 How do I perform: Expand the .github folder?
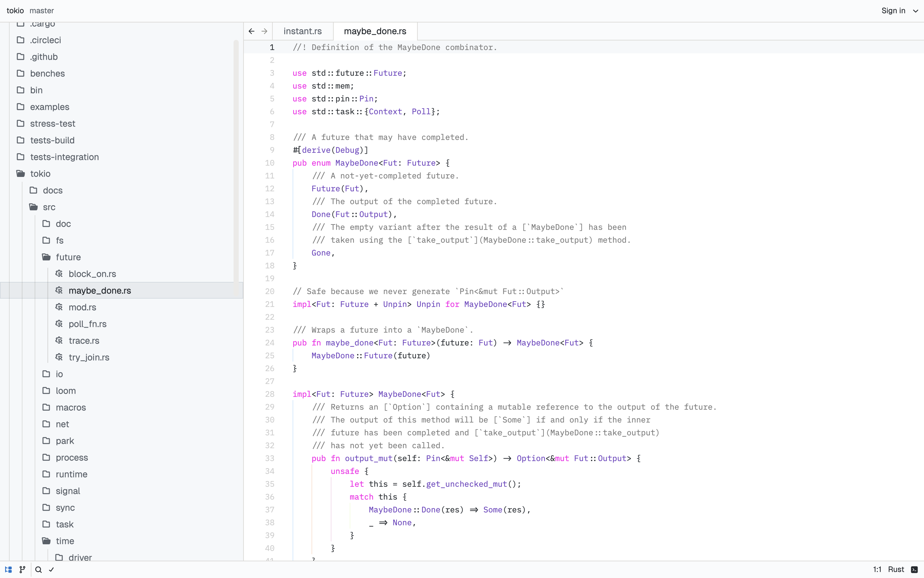click(121, 57)
